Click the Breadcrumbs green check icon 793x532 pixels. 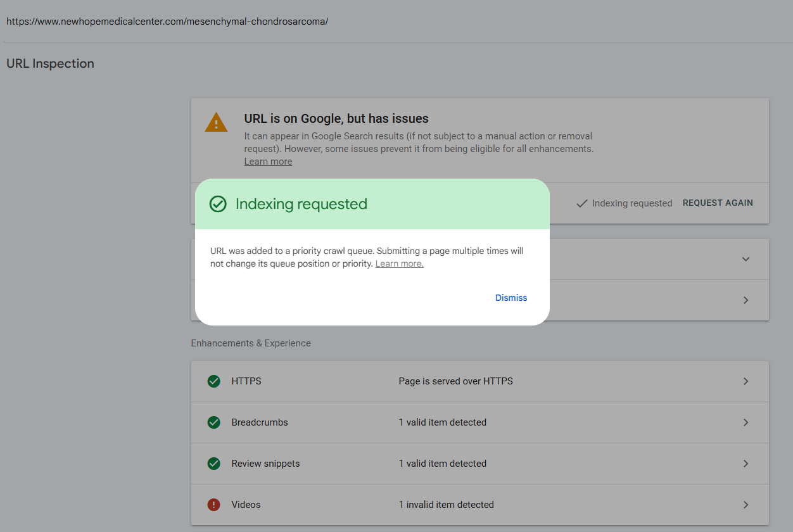tap(214, 422)
